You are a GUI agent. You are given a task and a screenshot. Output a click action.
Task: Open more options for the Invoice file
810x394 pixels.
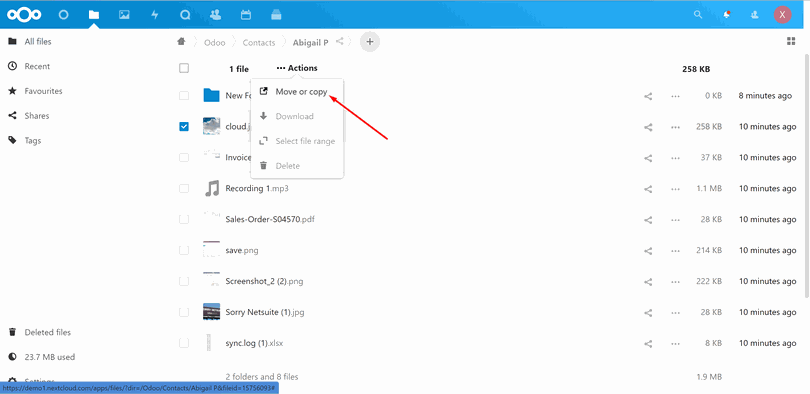(675, 158)
